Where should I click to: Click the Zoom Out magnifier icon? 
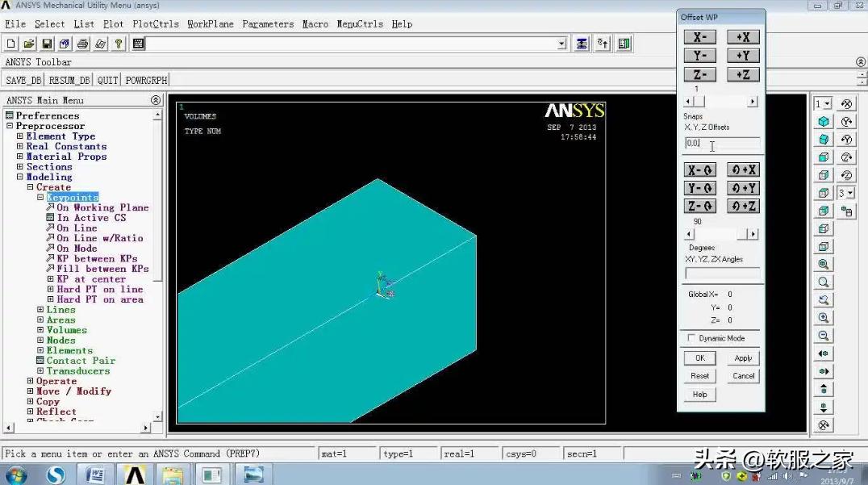[x=824, y=336]
